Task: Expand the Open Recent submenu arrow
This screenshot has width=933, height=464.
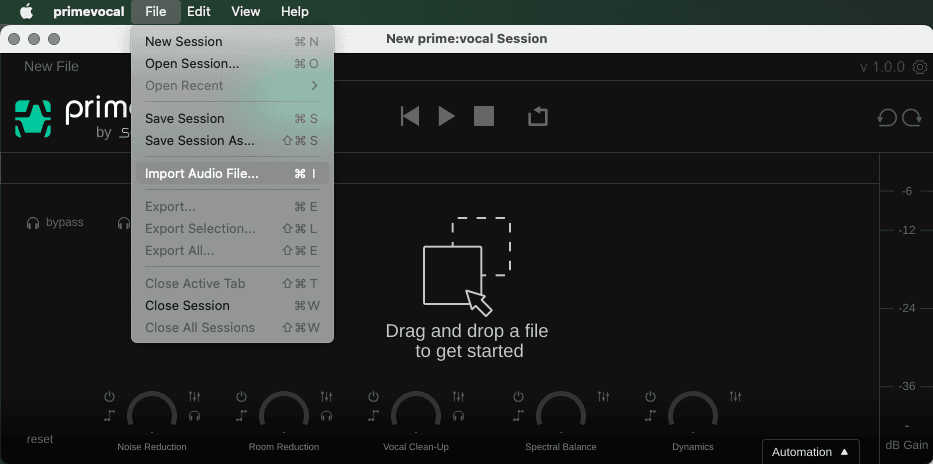Action: point(315,86)
